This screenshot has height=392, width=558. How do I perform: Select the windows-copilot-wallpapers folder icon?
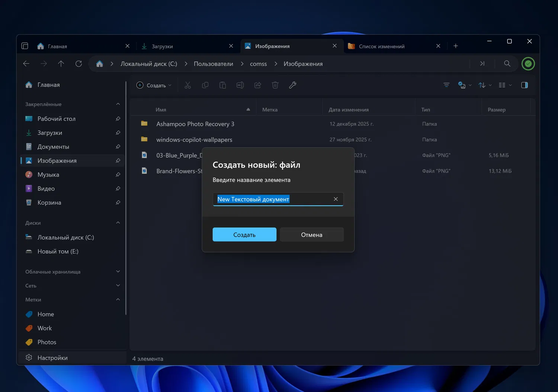point(144,139)
